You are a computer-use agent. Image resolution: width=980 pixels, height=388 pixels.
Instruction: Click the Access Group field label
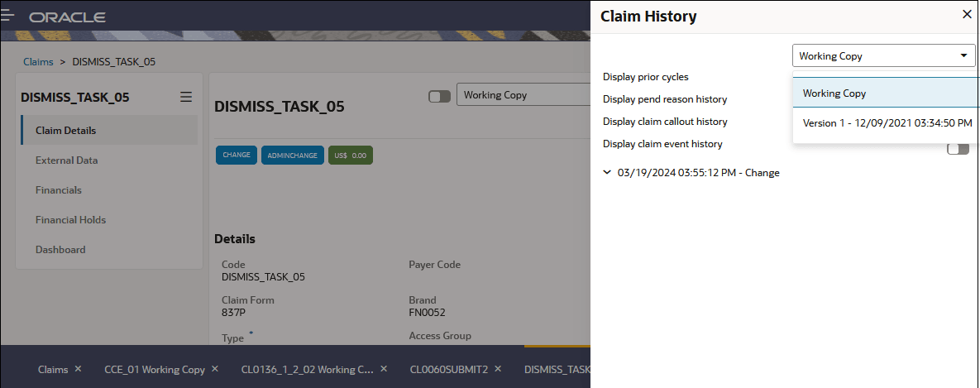point(440,336)
